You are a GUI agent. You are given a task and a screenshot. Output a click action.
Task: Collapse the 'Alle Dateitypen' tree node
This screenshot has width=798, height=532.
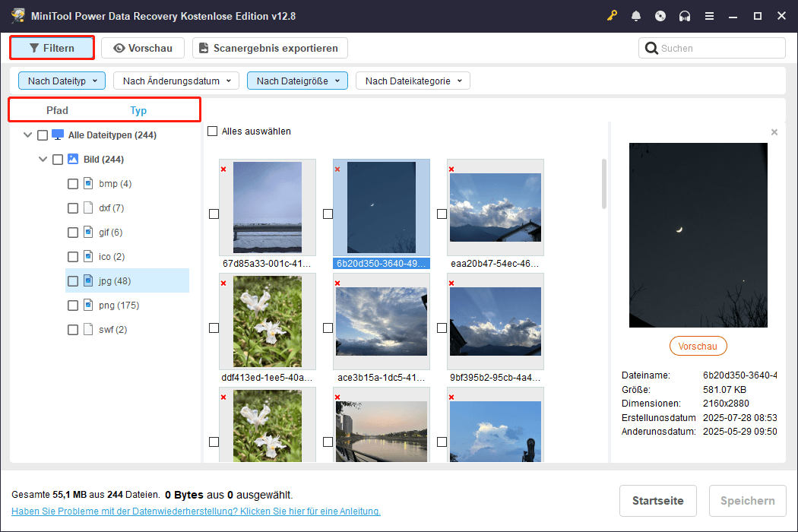point(28,135)
